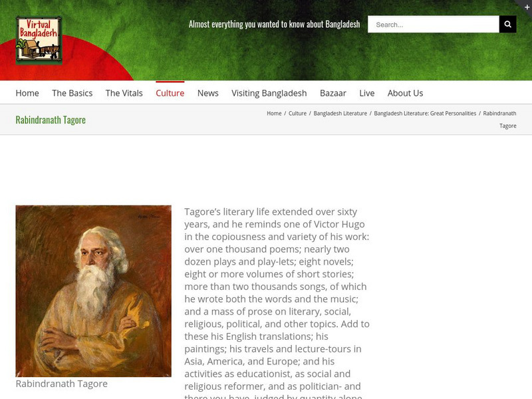Viewport: 532px width, 399px height.
Task: Select the Culture menu item
Action: coord(170,93)
